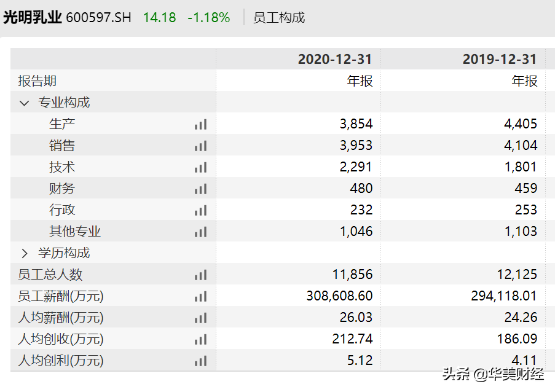
Task: Click the 技术 value 2,291
Action: [356, 167]
